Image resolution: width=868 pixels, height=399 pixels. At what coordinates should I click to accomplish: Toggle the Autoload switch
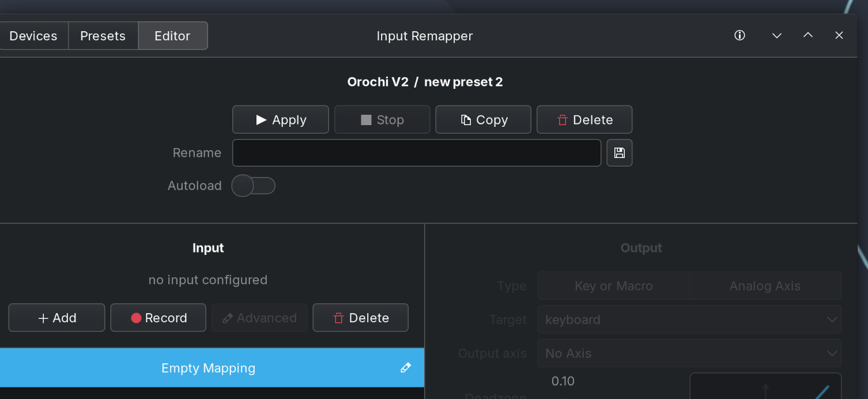[253, 186]
